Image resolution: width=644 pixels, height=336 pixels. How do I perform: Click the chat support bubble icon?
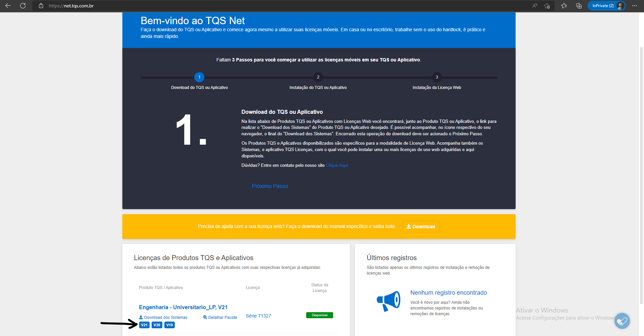(x=622, y=321)
